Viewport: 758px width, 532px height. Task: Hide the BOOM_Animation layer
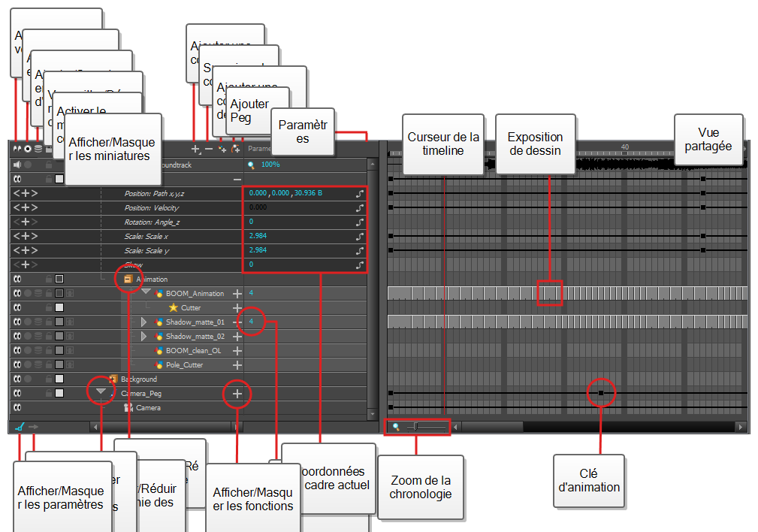[x=17, y=293]
